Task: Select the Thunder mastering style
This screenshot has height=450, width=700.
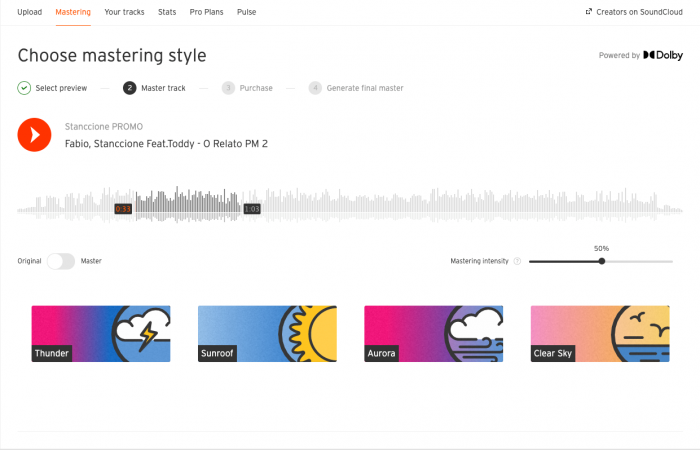Action: (x=101, y=333)
